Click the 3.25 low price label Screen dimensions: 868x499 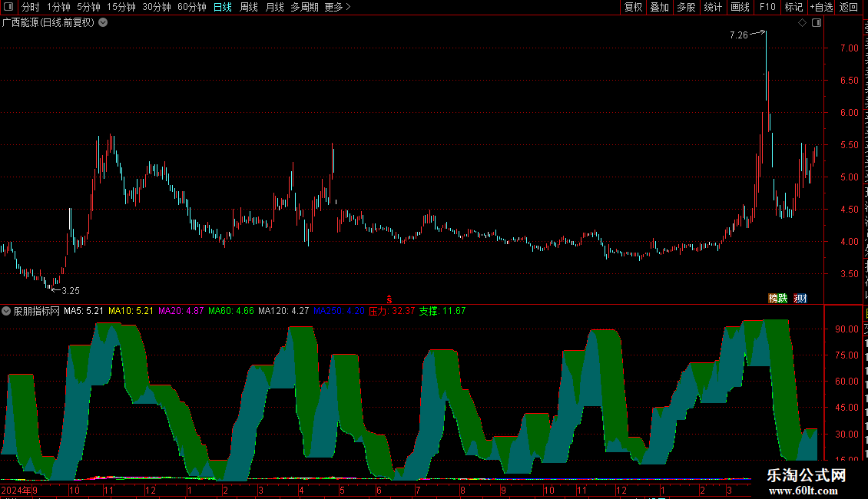(71, 291)
